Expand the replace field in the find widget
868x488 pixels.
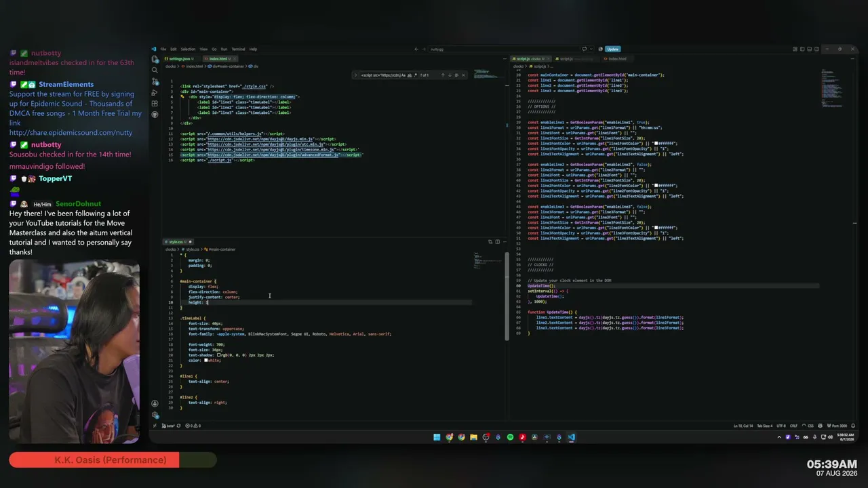pos(356,75)
